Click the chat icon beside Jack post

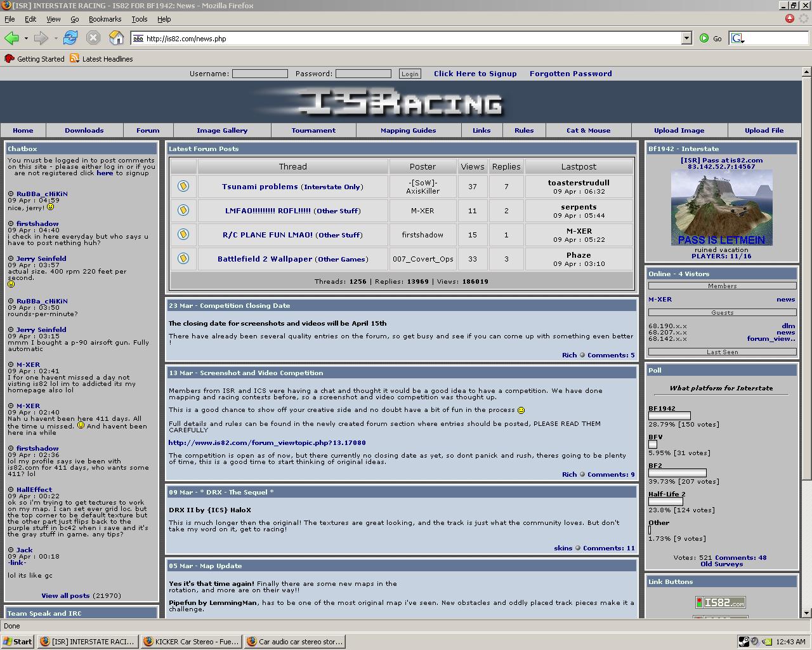pos(11,550)
